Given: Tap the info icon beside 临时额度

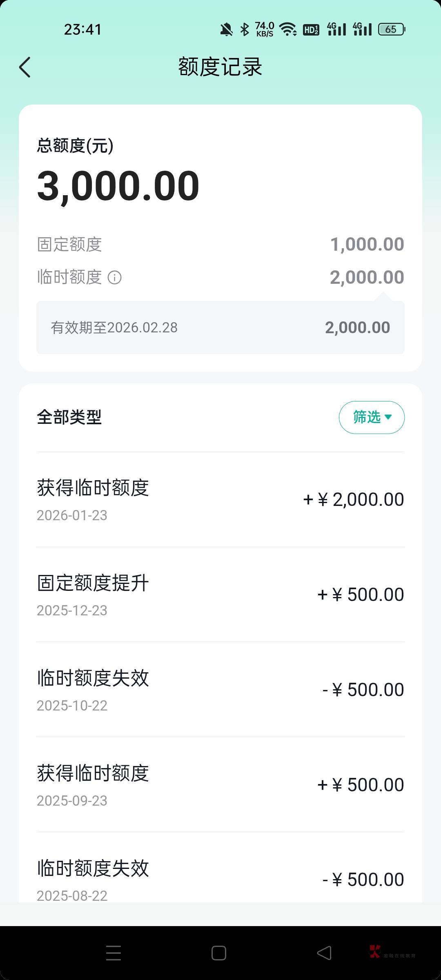Looking at the screenshot, I should pyautogui.click(x=114, y=278).
